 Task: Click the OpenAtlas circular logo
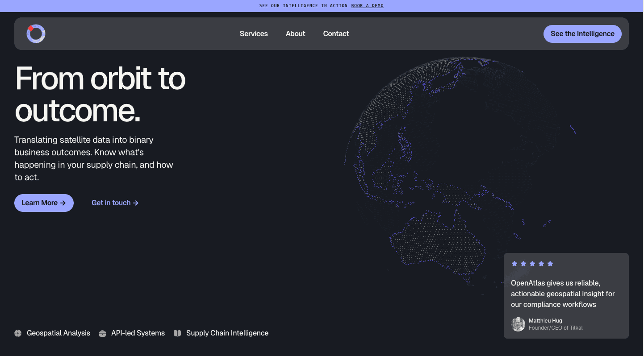tap(36, 34)
